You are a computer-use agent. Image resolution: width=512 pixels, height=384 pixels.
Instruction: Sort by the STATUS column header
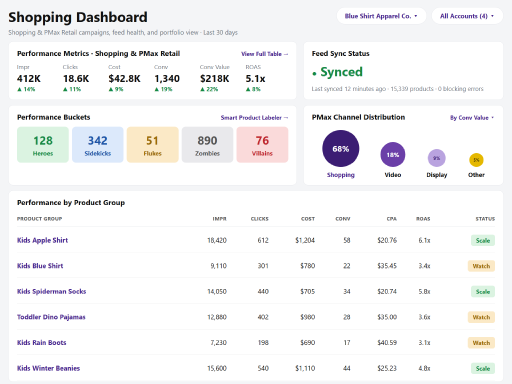[x=485, y=219]
